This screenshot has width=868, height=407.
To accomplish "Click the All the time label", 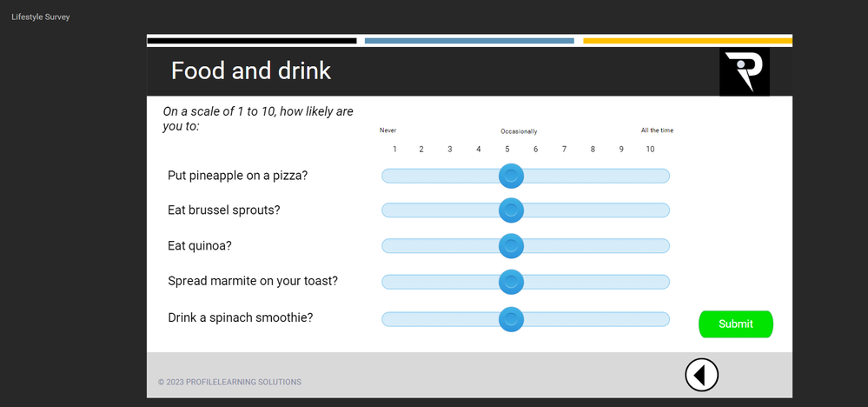I will click(x=657, y=130).
